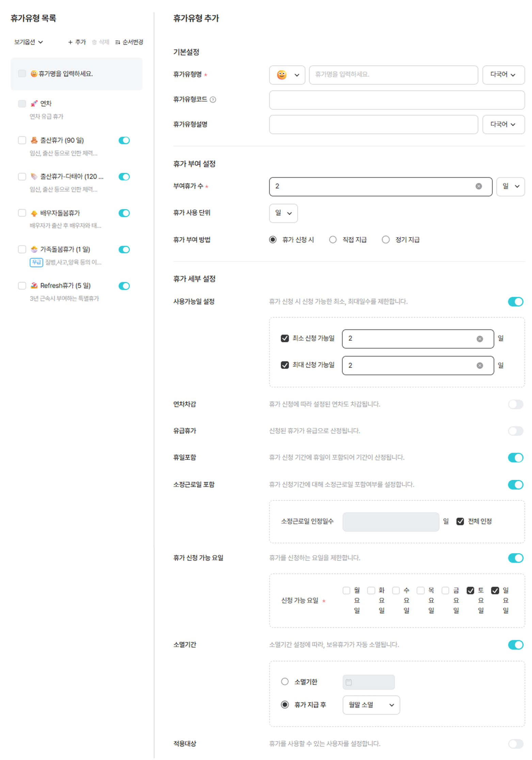The height and width of the screenshot is (760, 532).
Task: Check the 월요일 checkbox
Action: [346, 590]
